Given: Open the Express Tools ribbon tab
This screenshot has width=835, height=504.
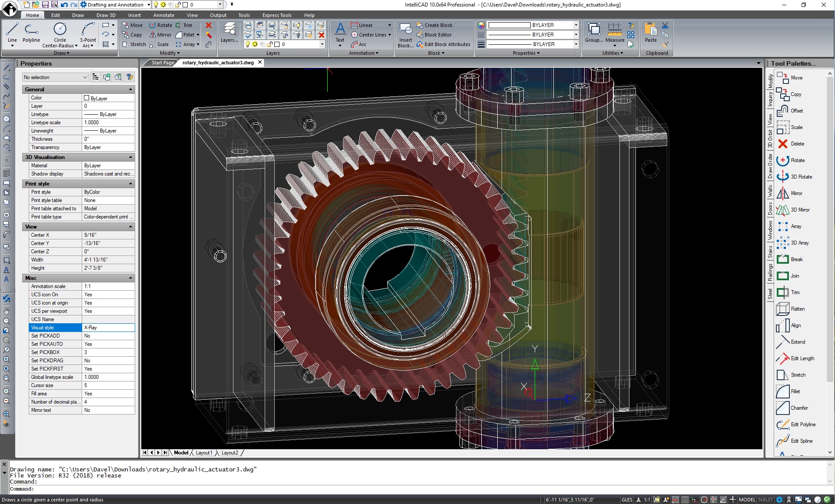Looking at the screenshot, I should 277,15.
